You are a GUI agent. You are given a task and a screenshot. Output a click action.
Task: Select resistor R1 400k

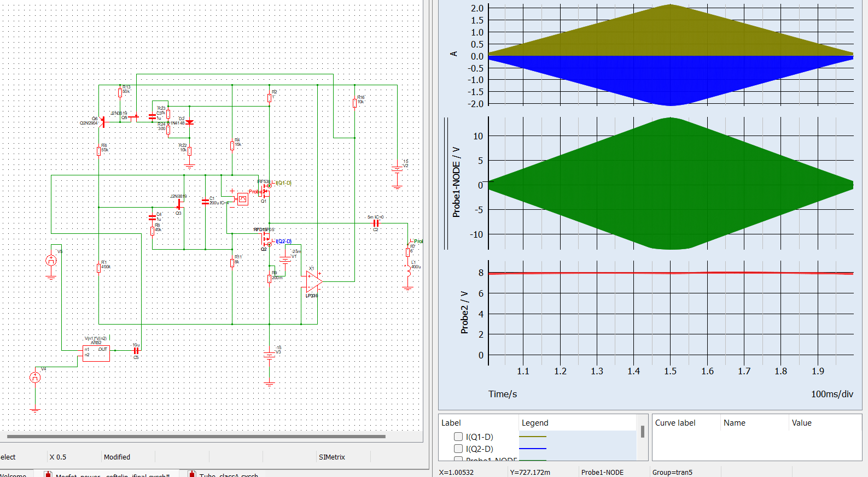point(98,268)
